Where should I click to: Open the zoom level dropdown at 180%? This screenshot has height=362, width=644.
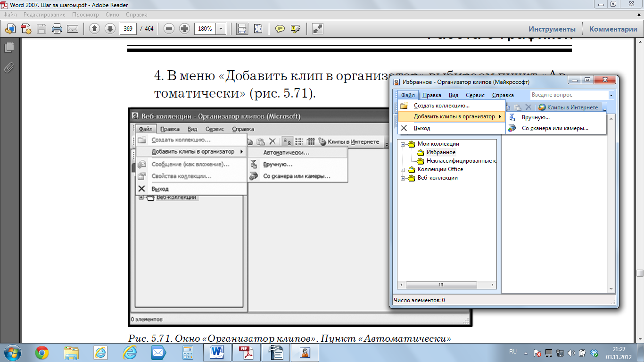tap(221, 29)
